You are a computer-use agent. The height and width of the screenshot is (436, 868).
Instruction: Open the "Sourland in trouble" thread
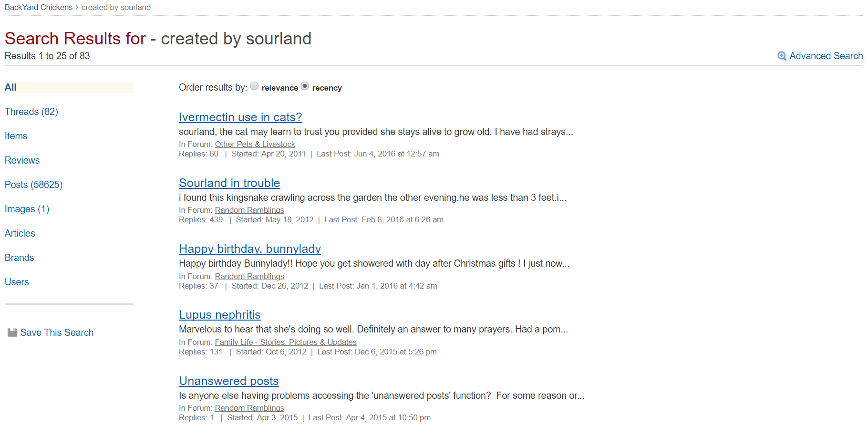click(x=229, y=183)
